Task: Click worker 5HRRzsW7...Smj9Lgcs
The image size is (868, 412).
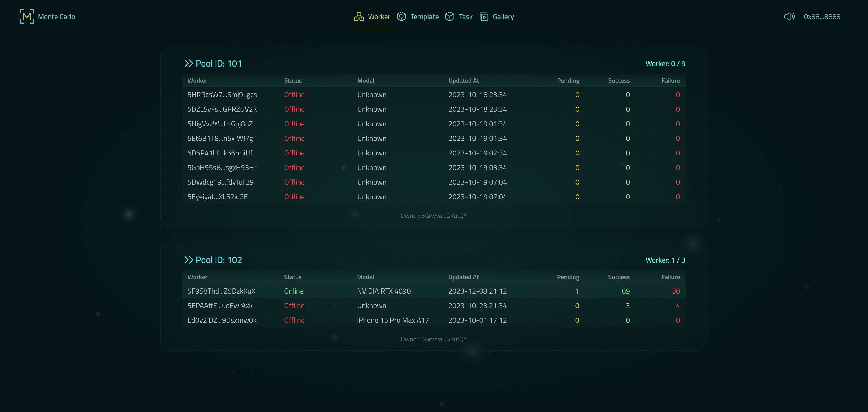Action: point(222,95)
